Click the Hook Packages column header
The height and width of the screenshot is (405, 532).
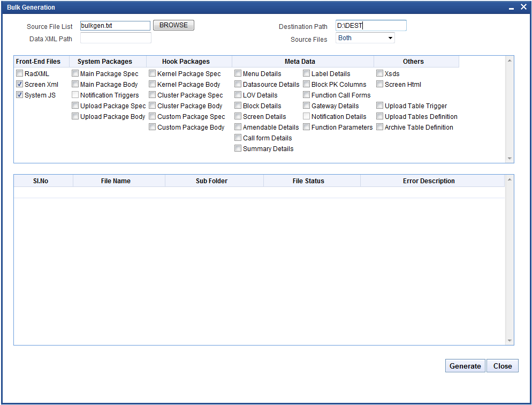tap(189, 62)
